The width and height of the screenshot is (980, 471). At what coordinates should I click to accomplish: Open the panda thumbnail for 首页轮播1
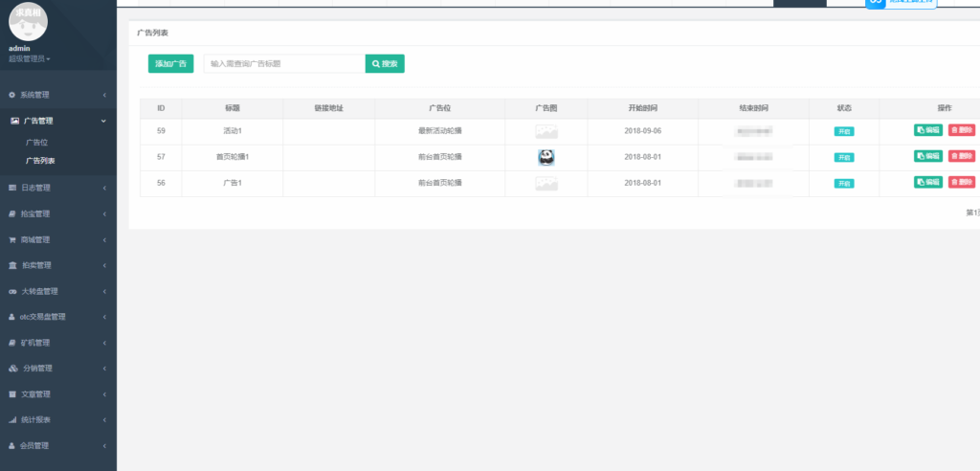click(546, 157)
